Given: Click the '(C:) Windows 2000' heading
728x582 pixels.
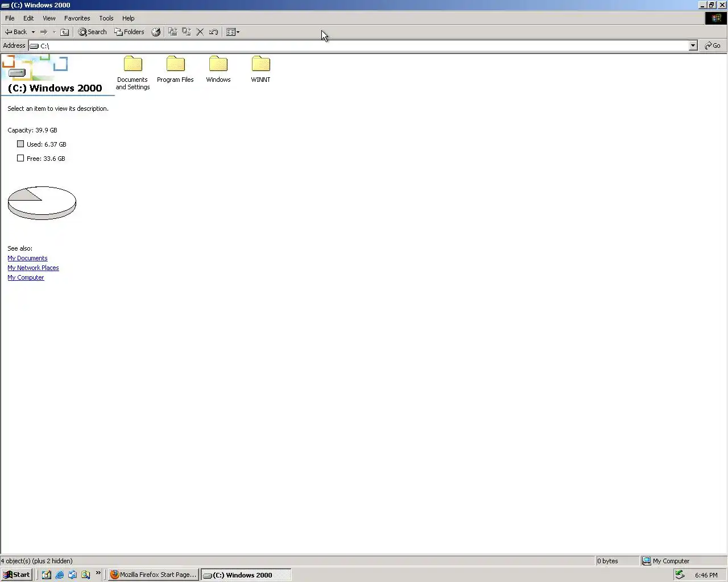Looking at the screenshot, I should pos(55,88).
